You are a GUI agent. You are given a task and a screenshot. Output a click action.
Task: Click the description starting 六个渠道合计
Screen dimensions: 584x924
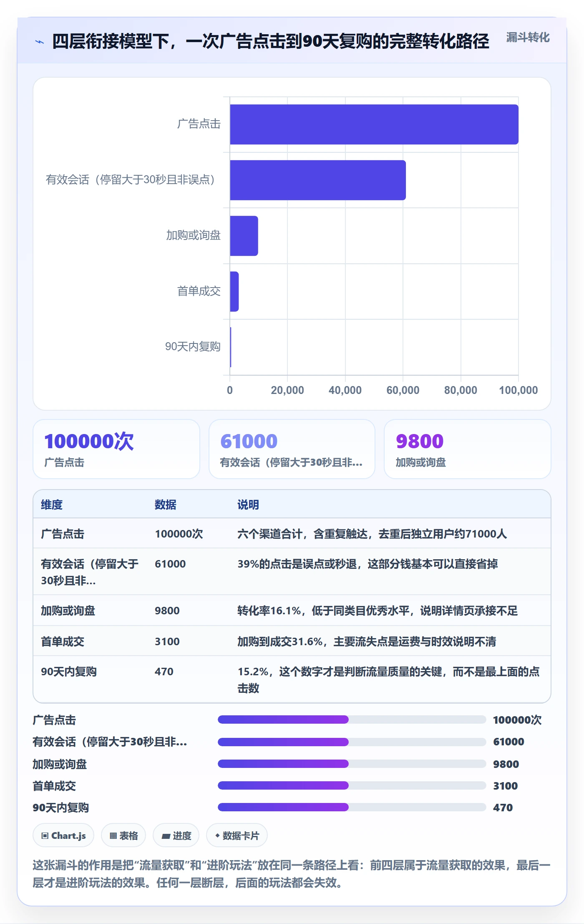(372, 534)
